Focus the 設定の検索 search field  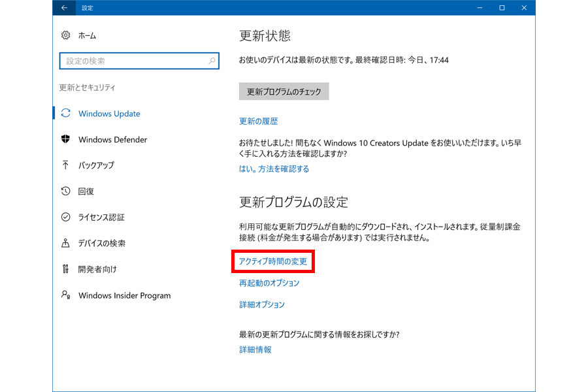click(x=134, y=61)
